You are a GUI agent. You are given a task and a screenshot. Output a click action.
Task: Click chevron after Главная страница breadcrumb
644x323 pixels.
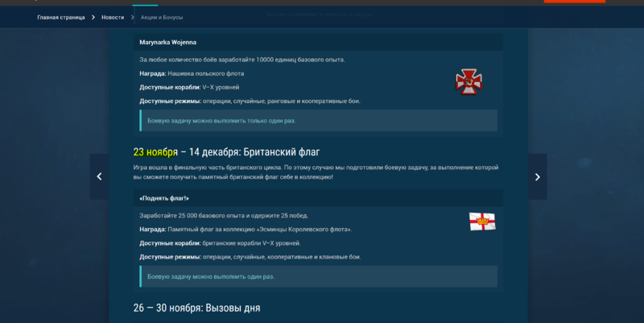[93, 17]
